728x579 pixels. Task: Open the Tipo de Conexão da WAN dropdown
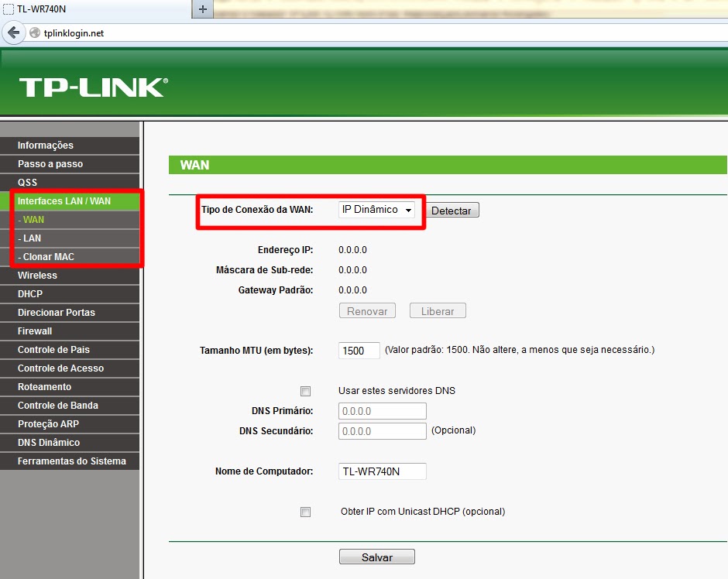click(x=377, y=209)
